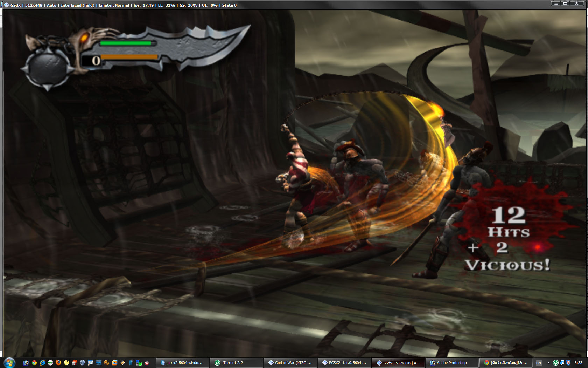This screenshot has width=588, height=368.
Task: Click the '12 Hits' combo counter text
Action: pos(509,222)
